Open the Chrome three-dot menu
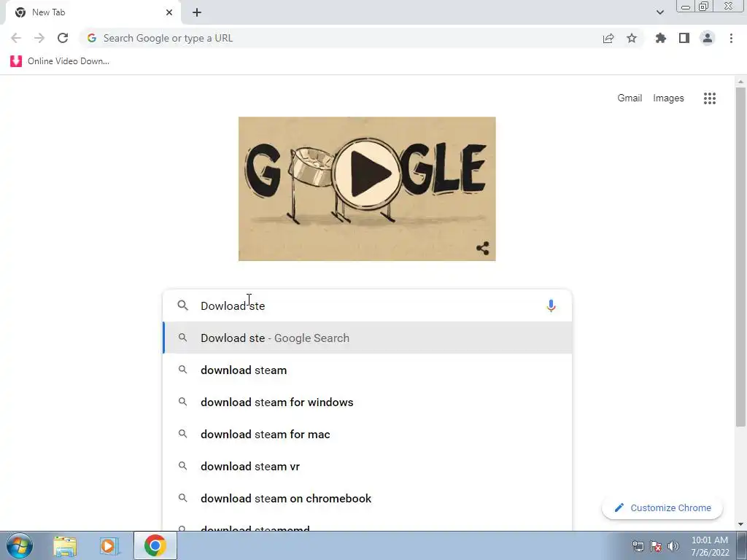The image size is (747, 560). pyautogui.click(x=731, y=38)
